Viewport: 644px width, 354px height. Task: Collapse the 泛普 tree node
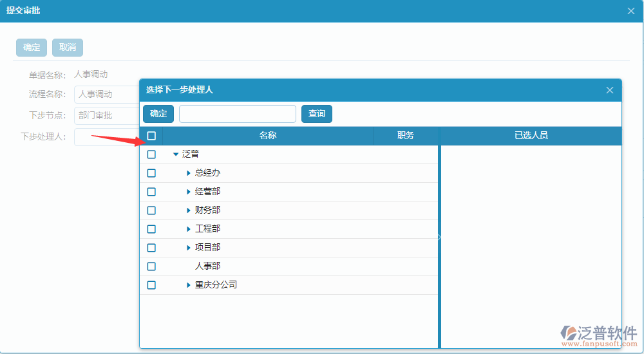coord(176,154)
